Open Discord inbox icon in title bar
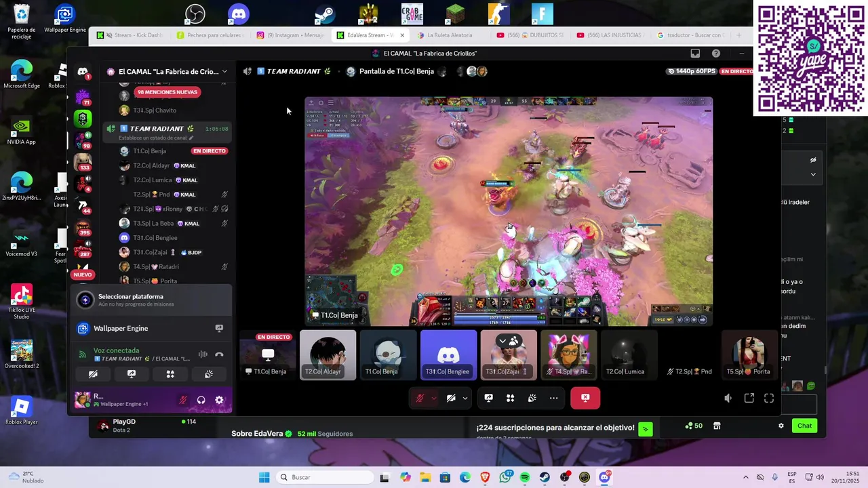 point(695,54)
